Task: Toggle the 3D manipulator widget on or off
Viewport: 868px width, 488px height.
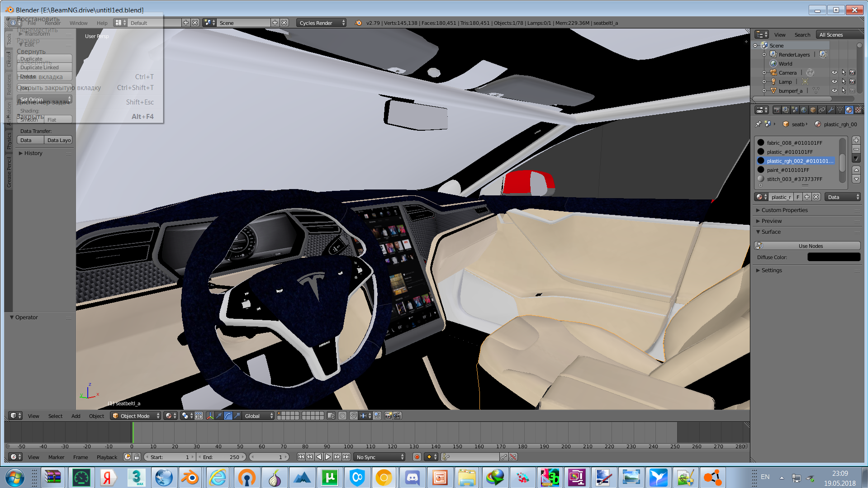Action: tap(210, 416)
